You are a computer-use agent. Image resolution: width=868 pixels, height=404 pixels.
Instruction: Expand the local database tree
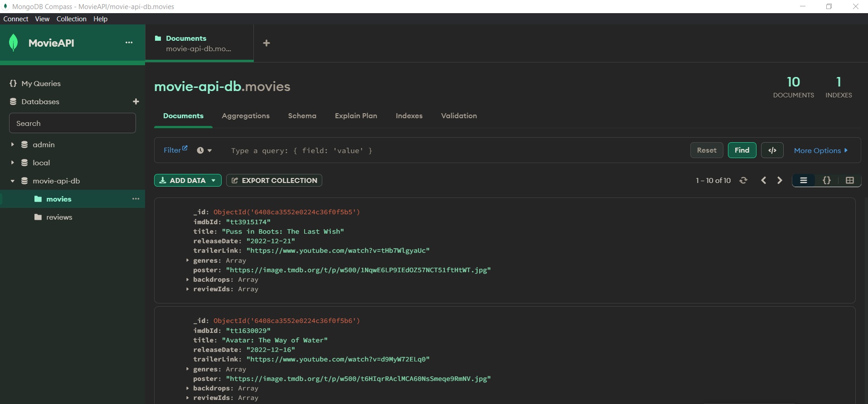point(13,163)
